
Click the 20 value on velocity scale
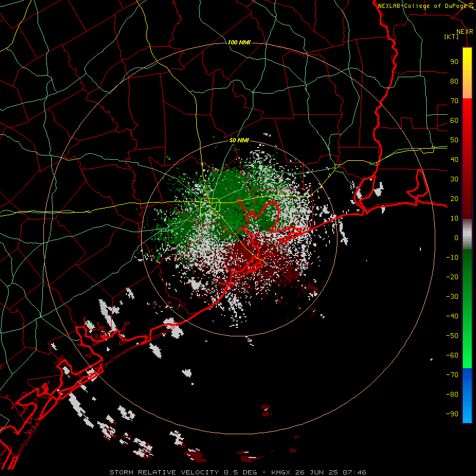[x=454, y=198]
